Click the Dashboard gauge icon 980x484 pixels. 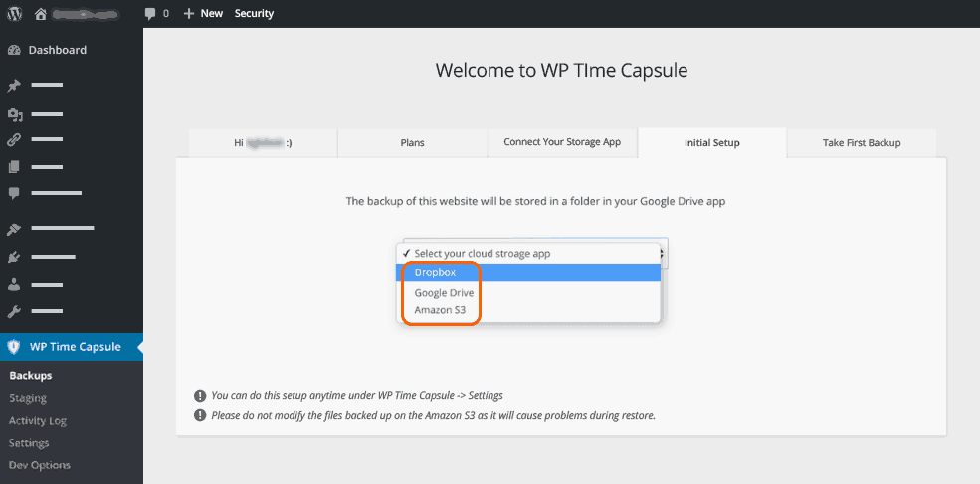pos(14,50)
